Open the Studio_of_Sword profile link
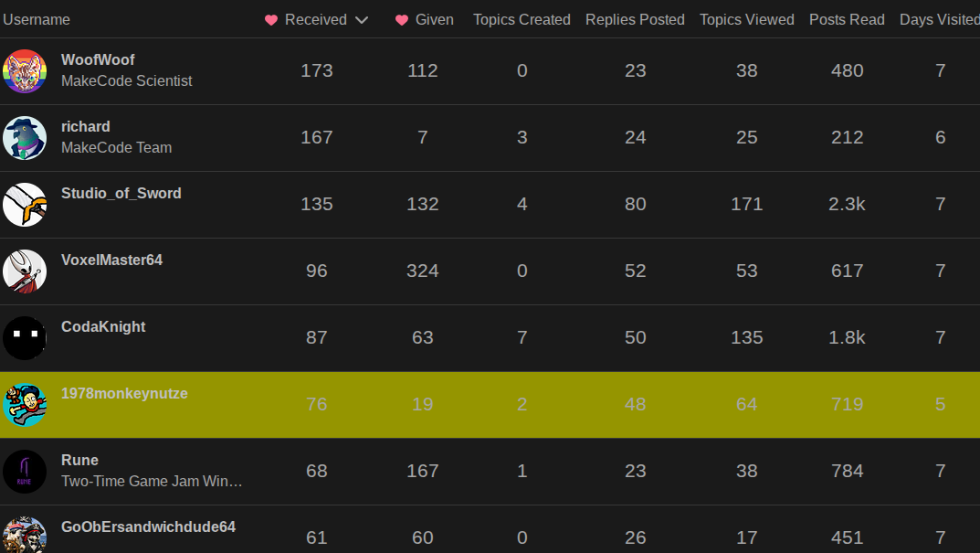The height and width of the screenshot is (553, 980). coord(121,193)
